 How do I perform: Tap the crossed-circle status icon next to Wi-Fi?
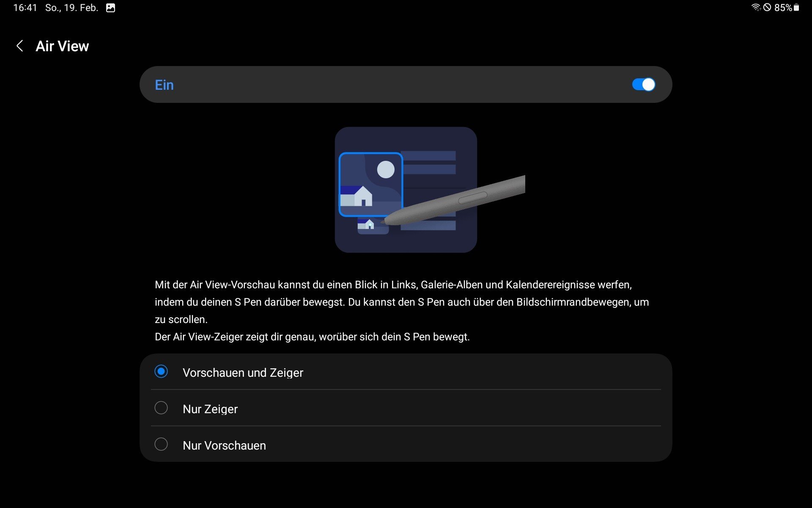coord(767,7)
